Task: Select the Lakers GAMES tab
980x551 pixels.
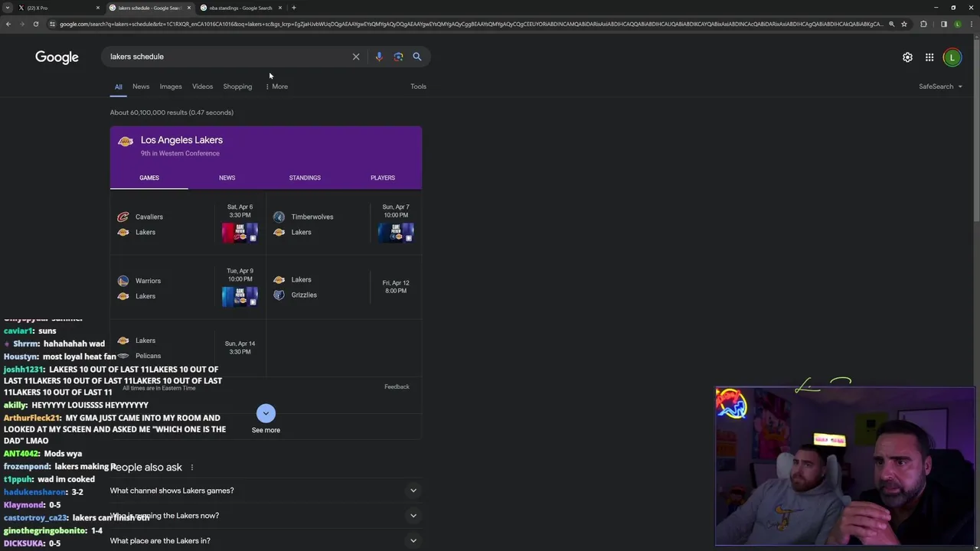Action: pos(149,178)
